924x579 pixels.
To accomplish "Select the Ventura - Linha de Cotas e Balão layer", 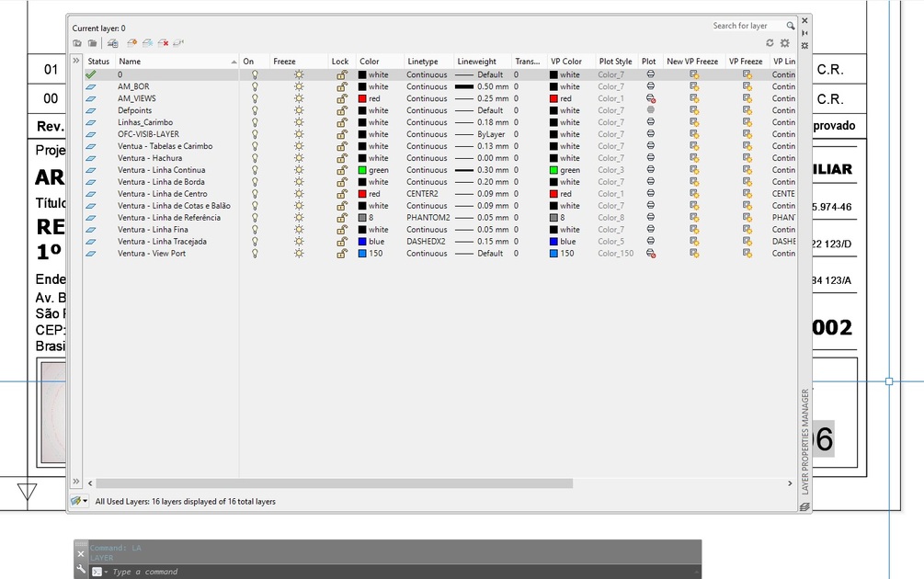I will point(174,206).
